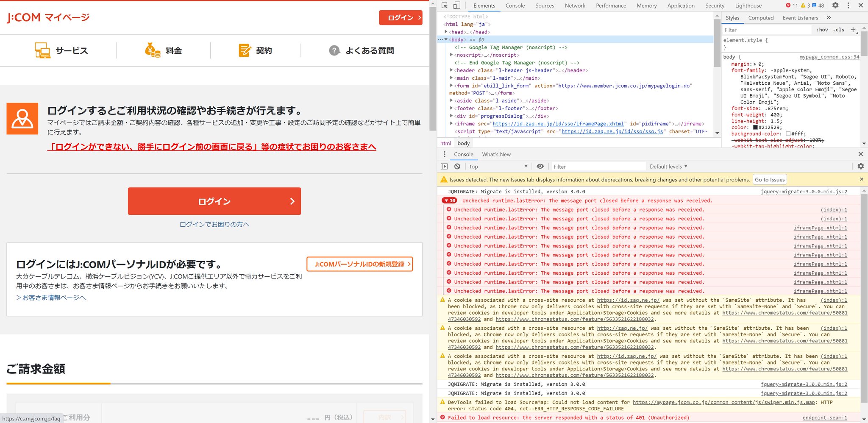Select body breadcrumb in Elements panel

click(463, 143)
